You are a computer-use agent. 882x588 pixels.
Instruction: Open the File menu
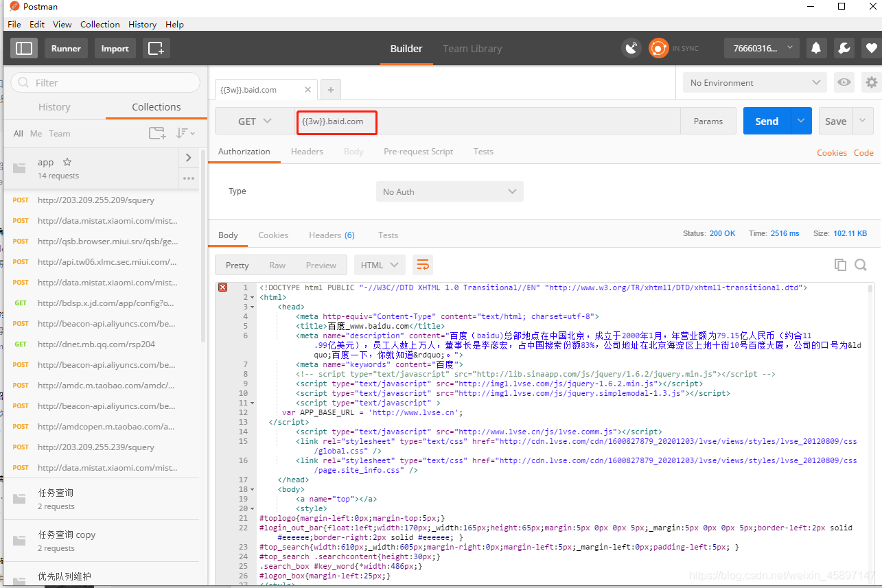point(14,24)
